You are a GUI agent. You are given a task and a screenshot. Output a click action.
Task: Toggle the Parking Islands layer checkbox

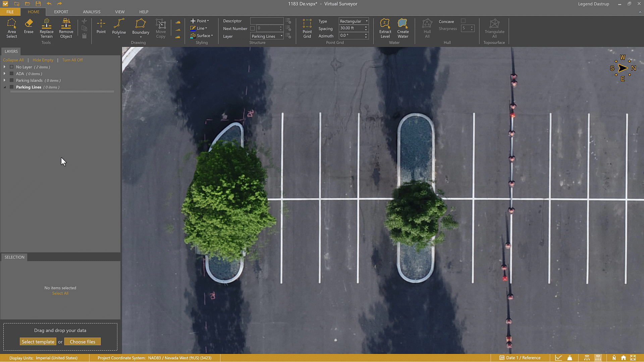(12, 80)
